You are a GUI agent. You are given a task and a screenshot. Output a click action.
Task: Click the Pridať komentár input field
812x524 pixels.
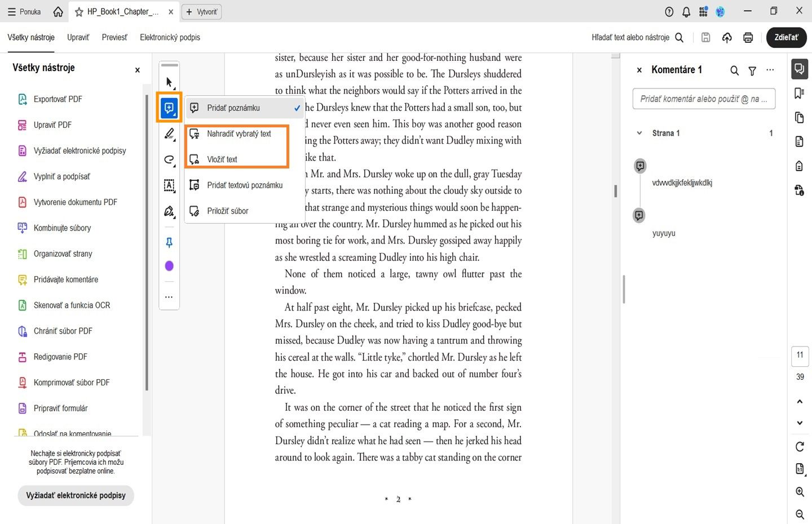coord(704,99)
